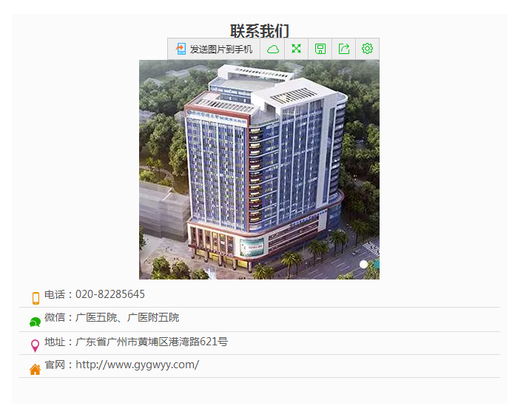
Task: Click the save floppy disk icon
Action: pyautogui.click(x=320, y=49)
